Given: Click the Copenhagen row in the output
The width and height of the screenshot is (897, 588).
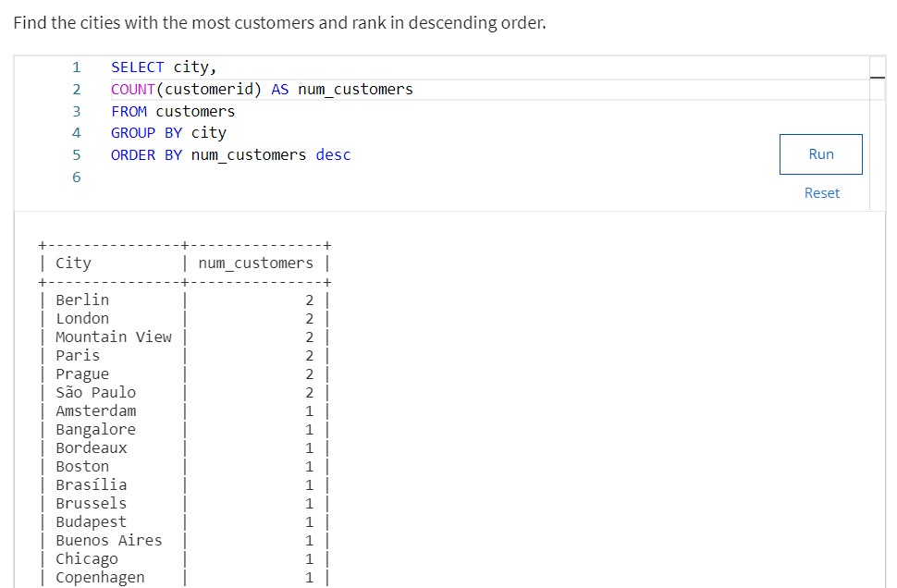Looking at the screenshot, I should [100, 577].
